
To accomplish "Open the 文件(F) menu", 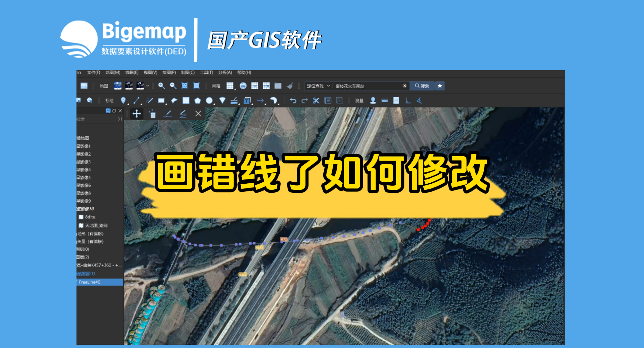I will [x=94, y=72].
